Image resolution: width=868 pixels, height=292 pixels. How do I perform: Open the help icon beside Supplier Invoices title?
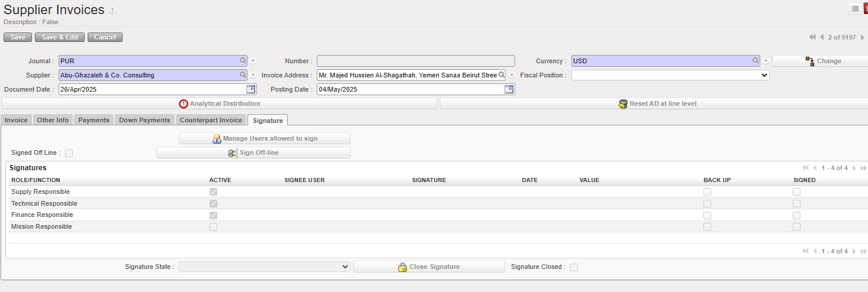[112, 11]
